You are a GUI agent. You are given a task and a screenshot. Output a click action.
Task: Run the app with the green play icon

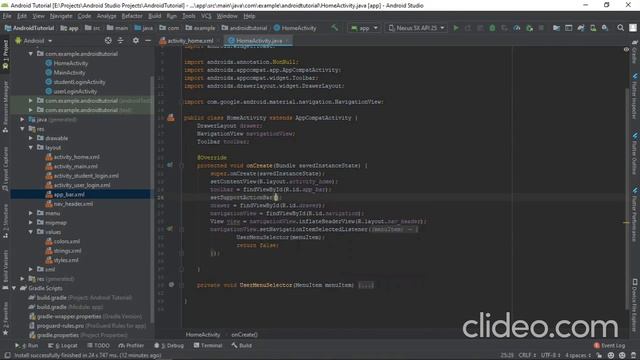(456, 28)
